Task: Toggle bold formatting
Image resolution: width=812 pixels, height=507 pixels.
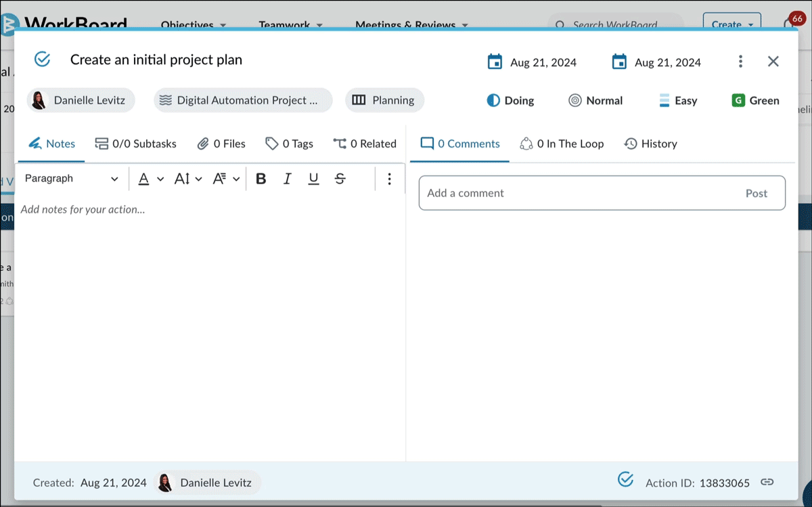Action: 261,179
